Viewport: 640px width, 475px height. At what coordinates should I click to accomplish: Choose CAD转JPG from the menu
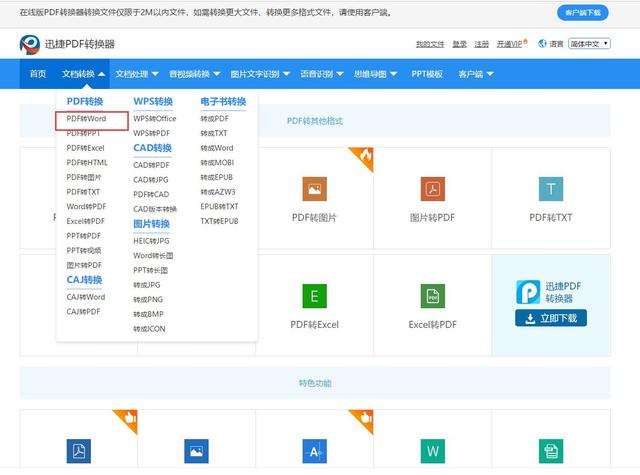tap(151, 180)
